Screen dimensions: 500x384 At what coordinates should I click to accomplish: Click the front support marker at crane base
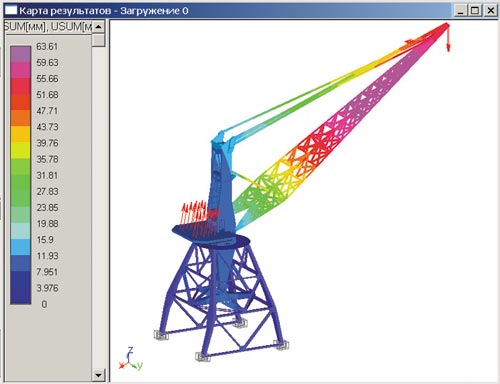[202, 357]
